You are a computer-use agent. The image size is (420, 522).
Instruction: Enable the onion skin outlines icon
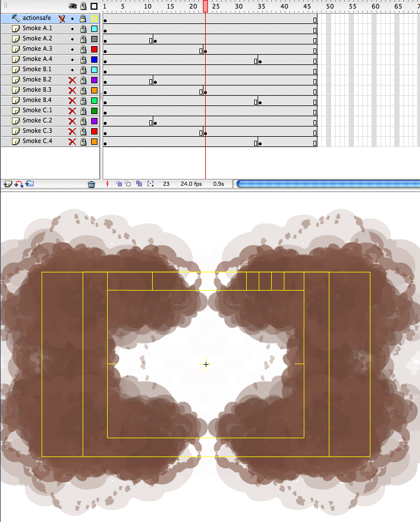(x=128, y=183)
